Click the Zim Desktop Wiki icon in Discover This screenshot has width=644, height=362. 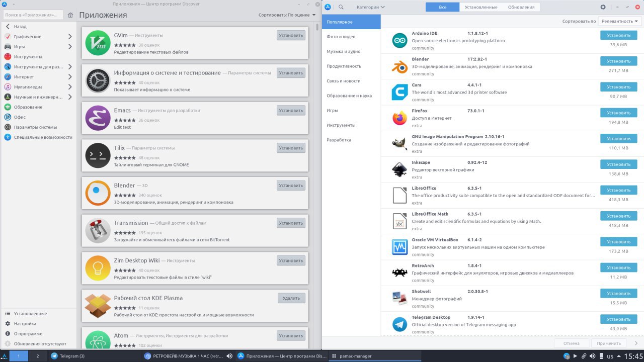pos(98,268)
